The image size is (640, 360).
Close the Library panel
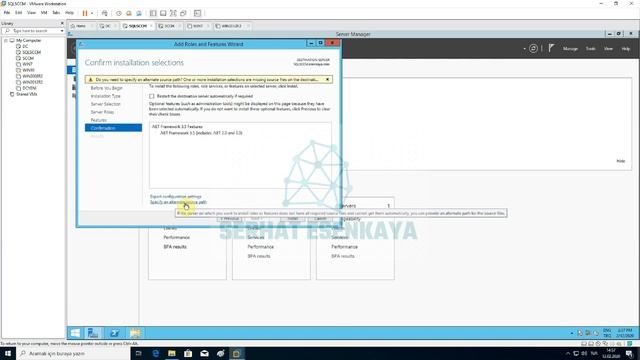[62, 23]
